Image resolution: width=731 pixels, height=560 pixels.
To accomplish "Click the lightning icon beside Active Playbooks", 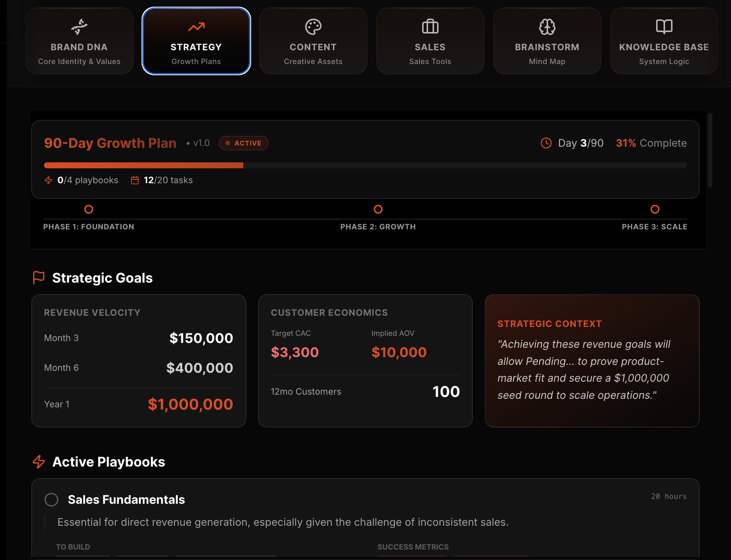I will tap(39, 462).
